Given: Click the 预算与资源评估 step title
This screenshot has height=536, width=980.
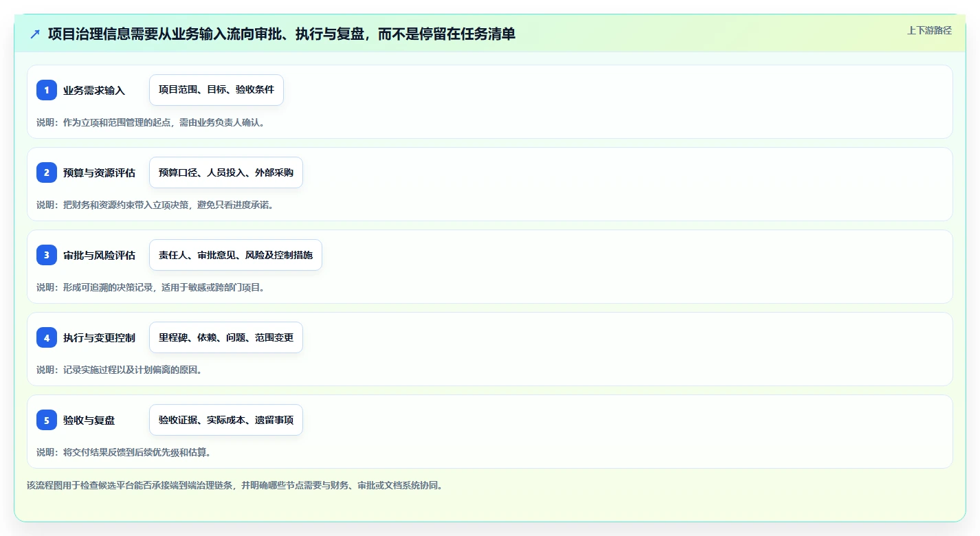Looking at the screenshot, I should pyautogui.click(x=99, y=172).
